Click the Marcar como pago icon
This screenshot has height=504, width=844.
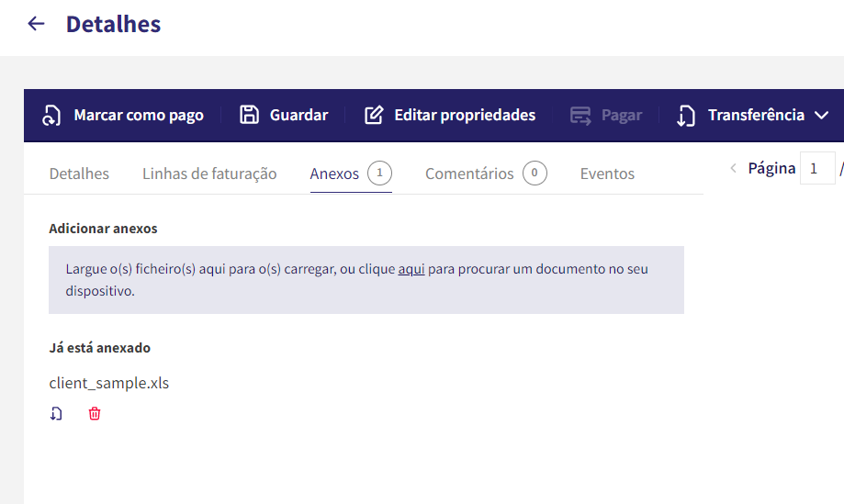pos(51,115)
